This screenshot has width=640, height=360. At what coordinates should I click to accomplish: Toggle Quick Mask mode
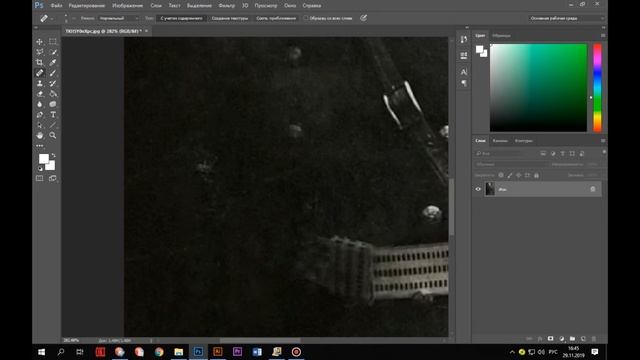click(40, 178)
